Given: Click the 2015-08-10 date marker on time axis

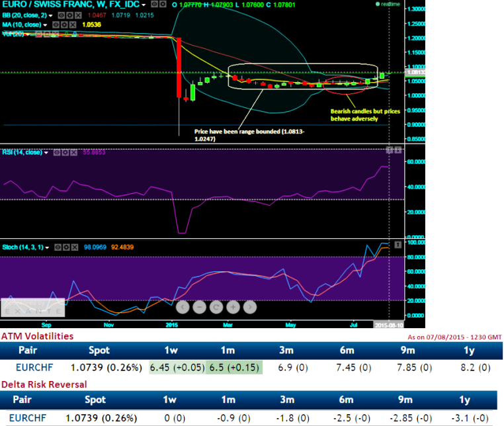Looking at the screenshot, I should [x=389, y=325].
